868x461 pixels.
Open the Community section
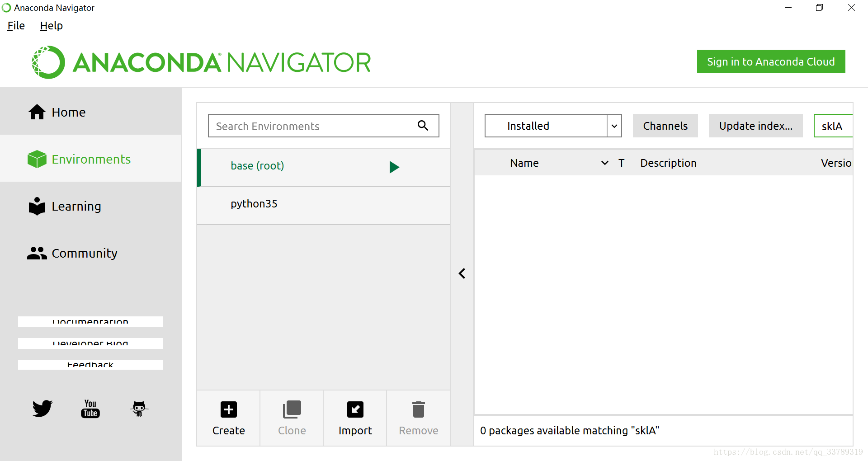90,253
